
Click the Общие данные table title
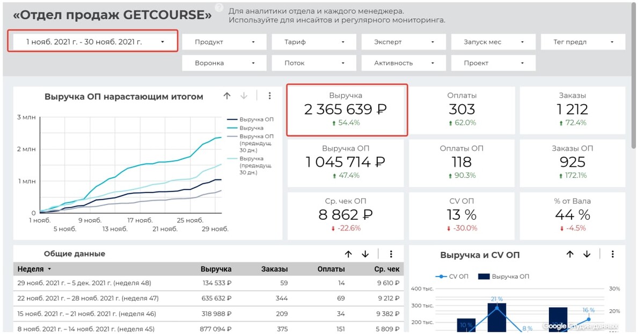coord(75,253)
